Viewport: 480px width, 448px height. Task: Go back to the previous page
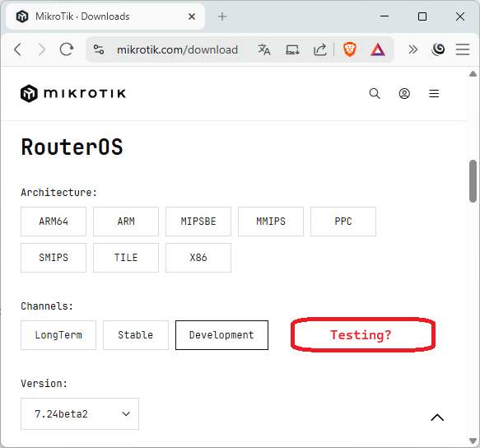[18, 49]
